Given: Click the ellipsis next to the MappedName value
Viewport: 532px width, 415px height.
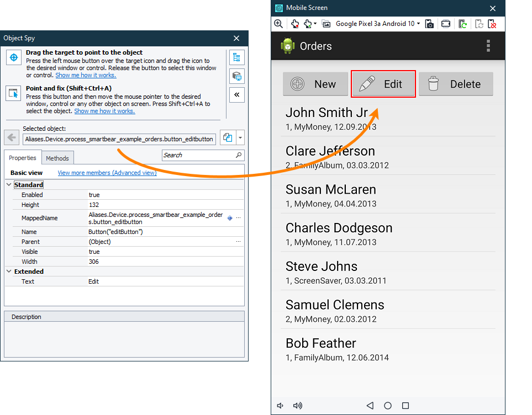Looking at the screenshot, I should (238, 218).
